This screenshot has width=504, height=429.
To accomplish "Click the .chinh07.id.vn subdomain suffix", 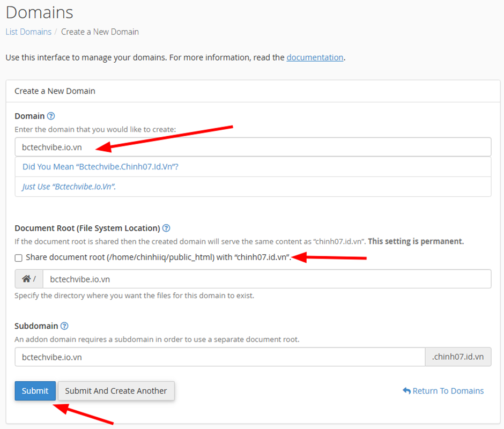I will [x=458, y=357].
